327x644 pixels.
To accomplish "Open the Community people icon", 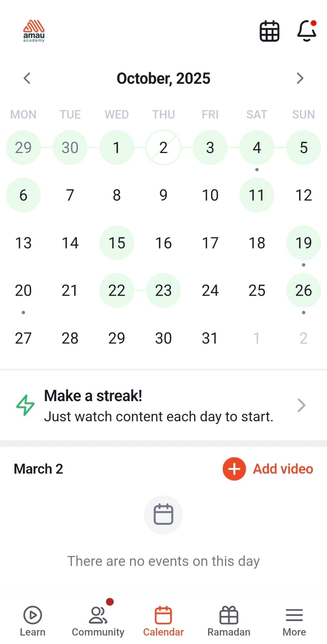I will tap(98, 615).
